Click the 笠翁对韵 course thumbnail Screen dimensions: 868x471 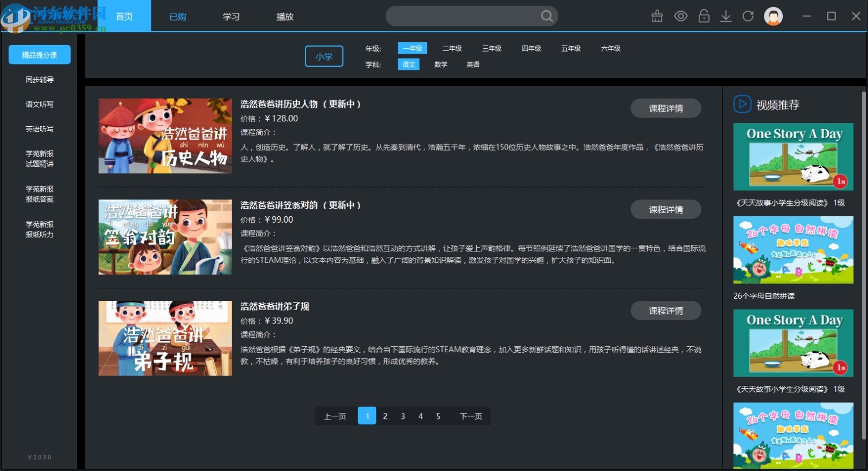pyautogui.click(x=165, y=237)
